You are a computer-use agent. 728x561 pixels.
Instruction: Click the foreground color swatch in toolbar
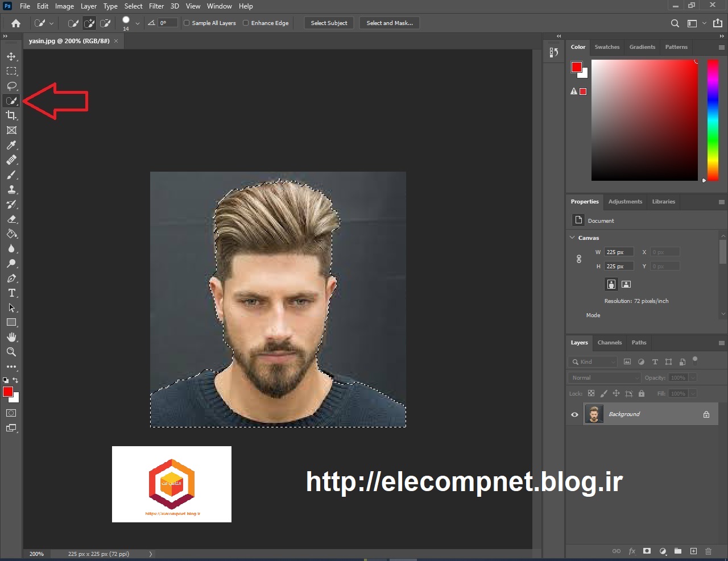point(8,392)
